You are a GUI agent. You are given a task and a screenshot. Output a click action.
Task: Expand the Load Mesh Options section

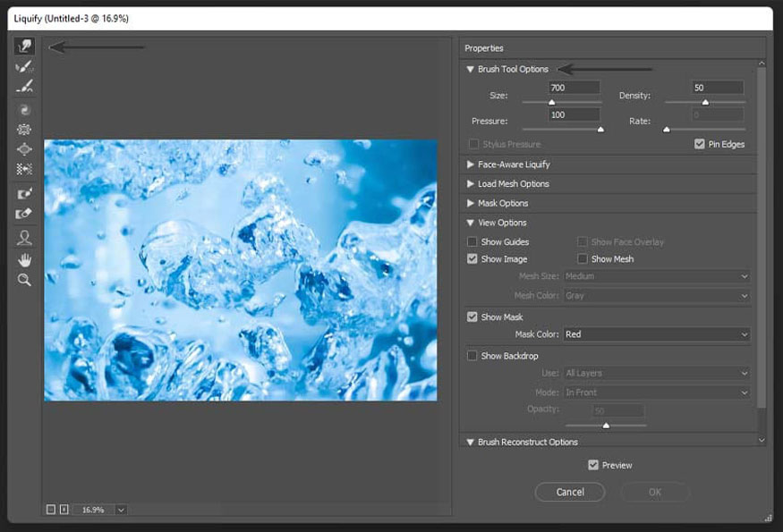[x=471, y=183]
